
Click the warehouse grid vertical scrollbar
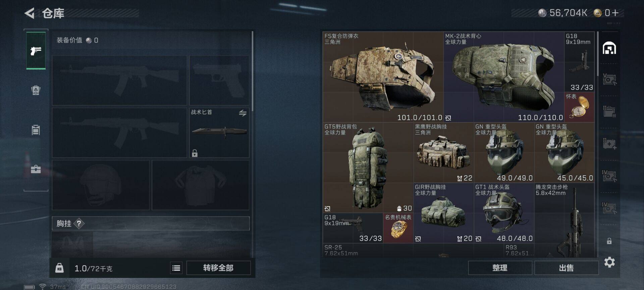click(597, 54)
